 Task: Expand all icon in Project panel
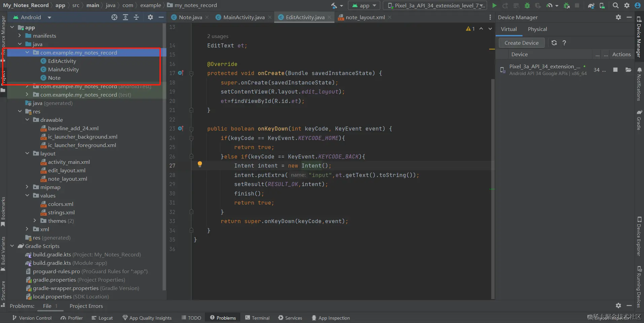[126, 17]
